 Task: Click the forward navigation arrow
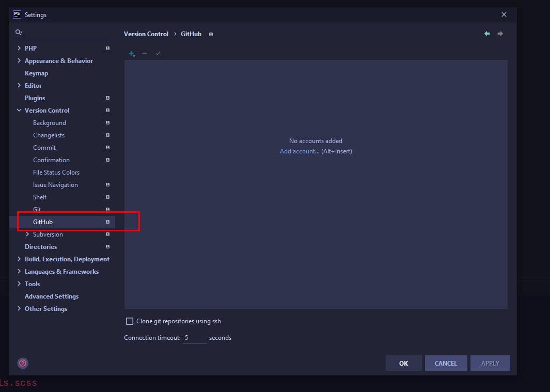coord(500,34)
